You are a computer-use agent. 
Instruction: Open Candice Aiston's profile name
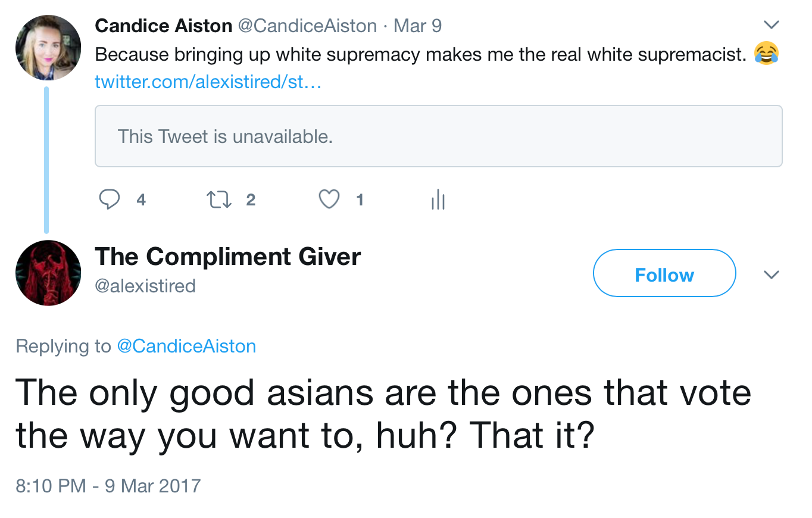(163, 26)
